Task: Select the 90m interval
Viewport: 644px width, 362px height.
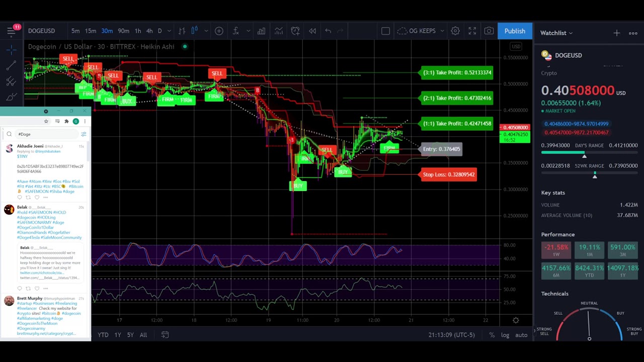Action: (123, 31)
